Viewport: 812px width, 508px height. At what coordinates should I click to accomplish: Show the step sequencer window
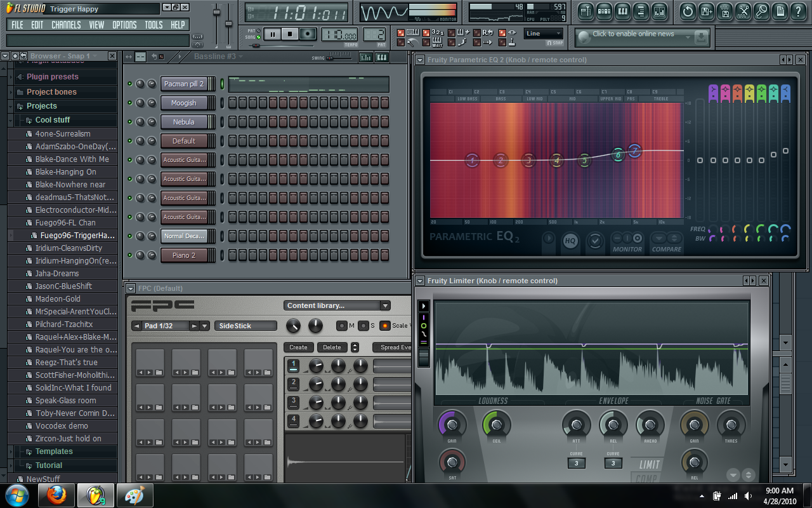point(604,11)
